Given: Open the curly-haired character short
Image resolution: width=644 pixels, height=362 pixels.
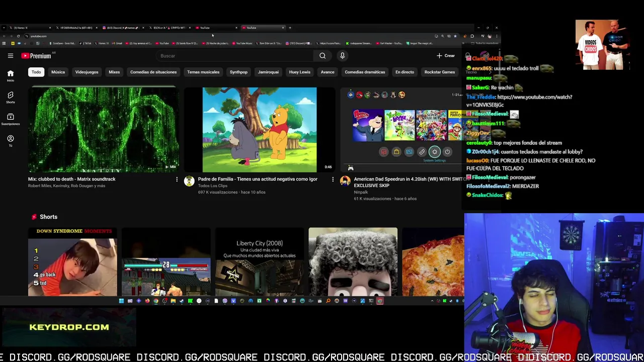Looking at the screenshot, I should (x=353, y=262).
